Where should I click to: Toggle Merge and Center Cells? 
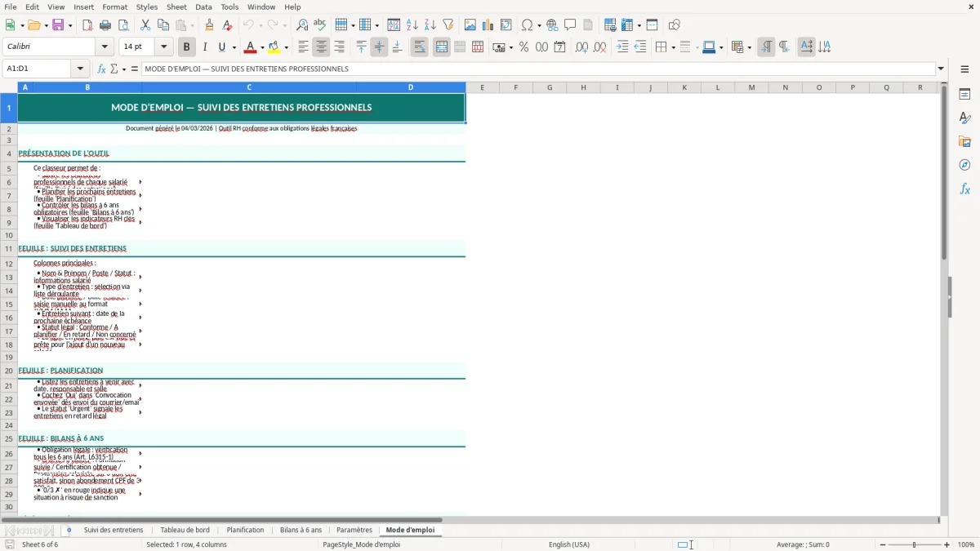[x=442, y=47]
